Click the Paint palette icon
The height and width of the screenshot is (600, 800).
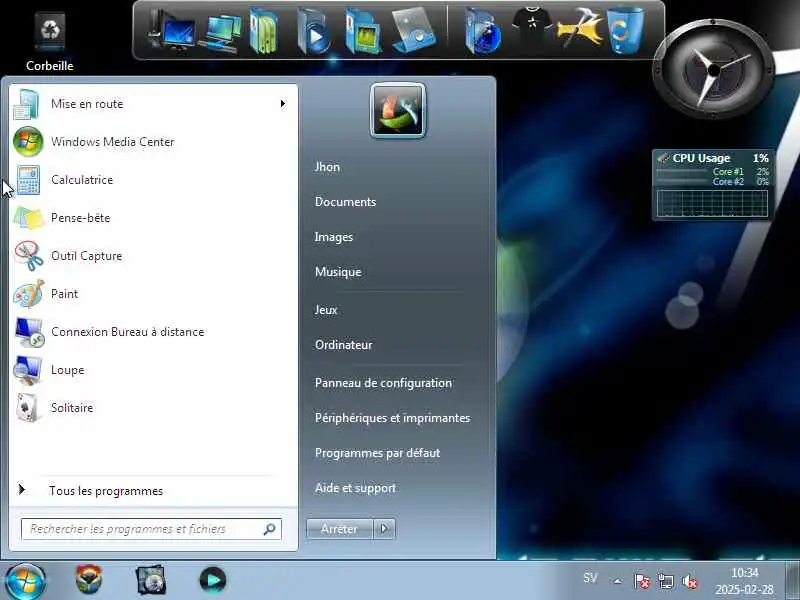(29, 294)
